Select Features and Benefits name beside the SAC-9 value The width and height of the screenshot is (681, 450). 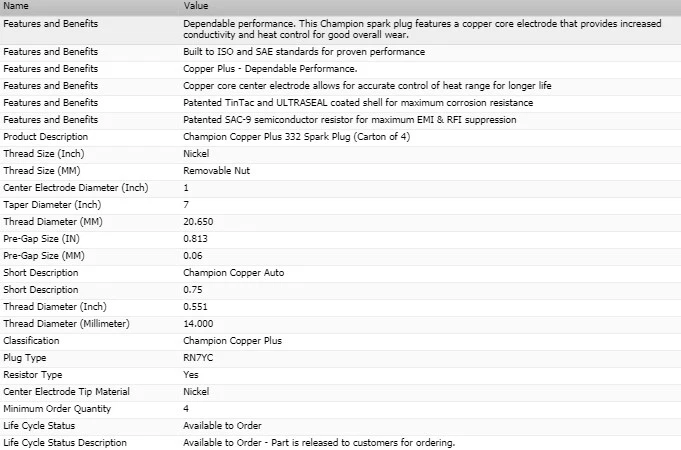pos(51,119)
